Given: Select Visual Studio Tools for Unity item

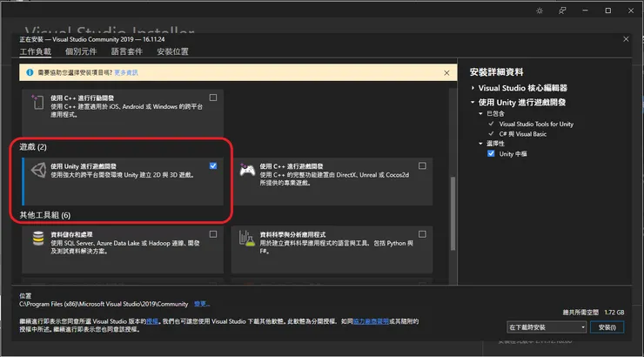Looking at the screenshot, I should pos(536,124).
